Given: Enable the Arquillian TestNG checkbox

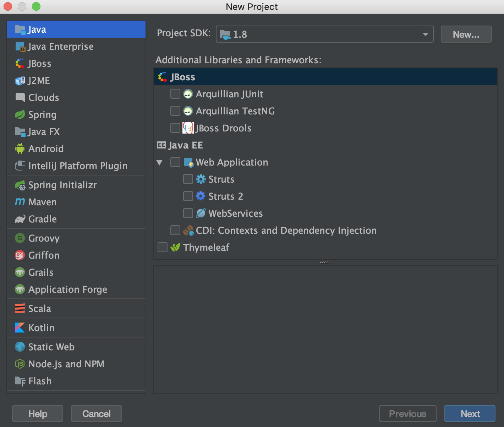Looking at the screenshot, I should [175, 111].
